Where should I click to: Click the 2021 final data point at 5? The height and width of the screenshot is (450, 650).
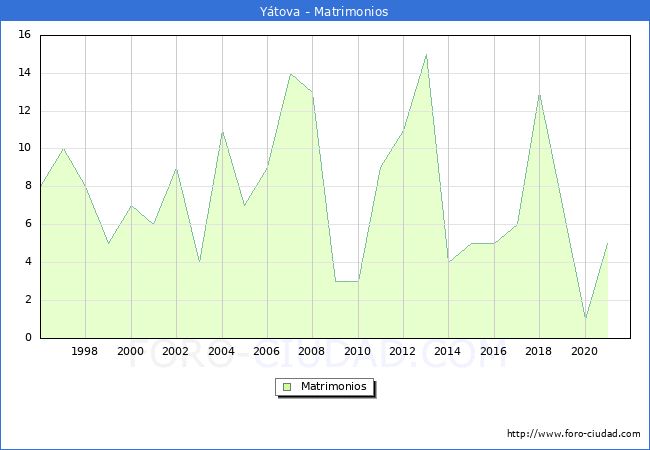(x=608, y=243)
